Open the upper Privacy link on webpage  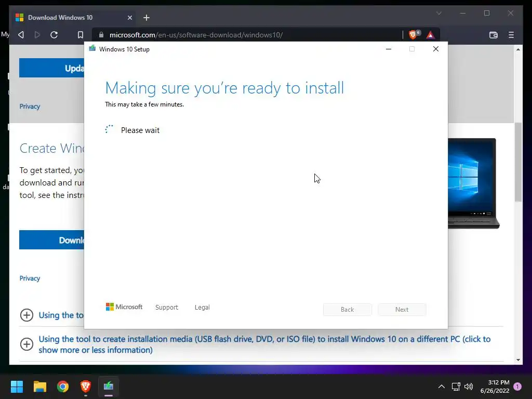pos(30,106)
